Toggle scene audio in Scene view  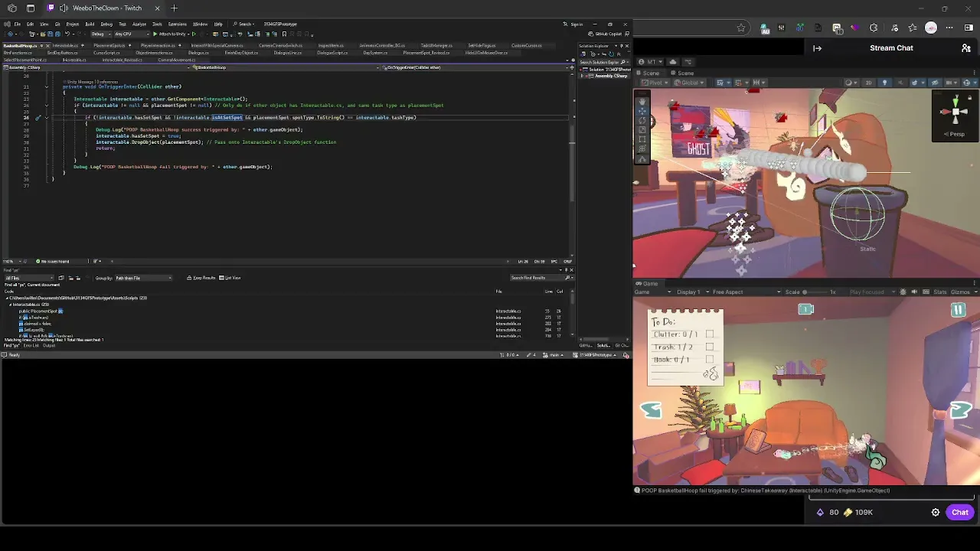click(x=900, y=83)
